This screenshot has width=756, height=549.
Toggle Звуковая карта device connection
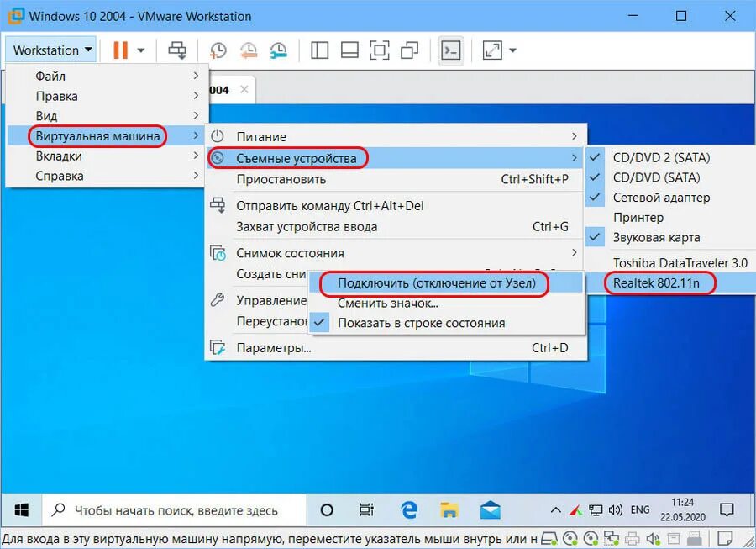pyautogui.click(x=670, y=237)
